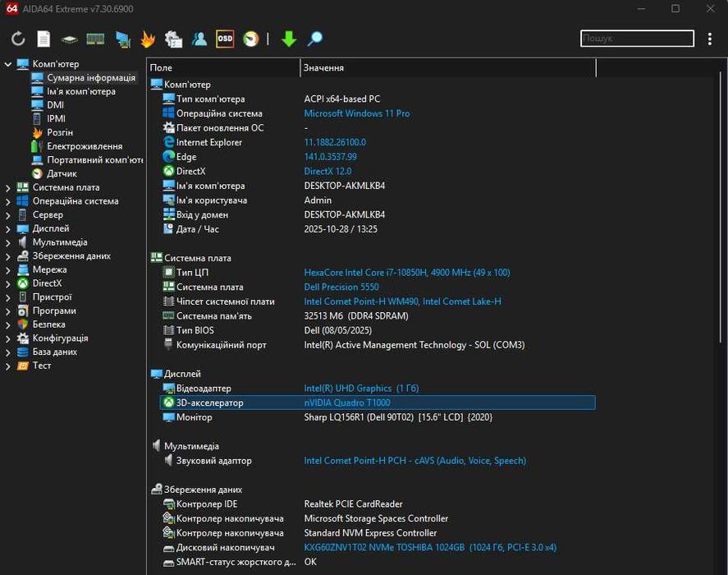Select the Системна пам'ять row
The height and width of the screenshot is (575, 728).
click(x=378, y=315)
